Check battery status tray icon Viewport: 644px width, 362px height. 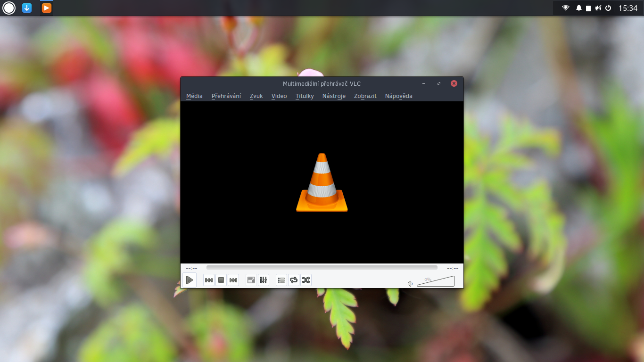[x=588, y=8]
